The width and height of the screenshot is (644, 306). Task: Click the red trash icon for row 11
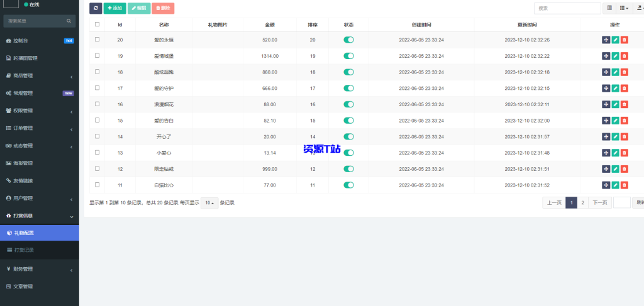pos(624,185)
